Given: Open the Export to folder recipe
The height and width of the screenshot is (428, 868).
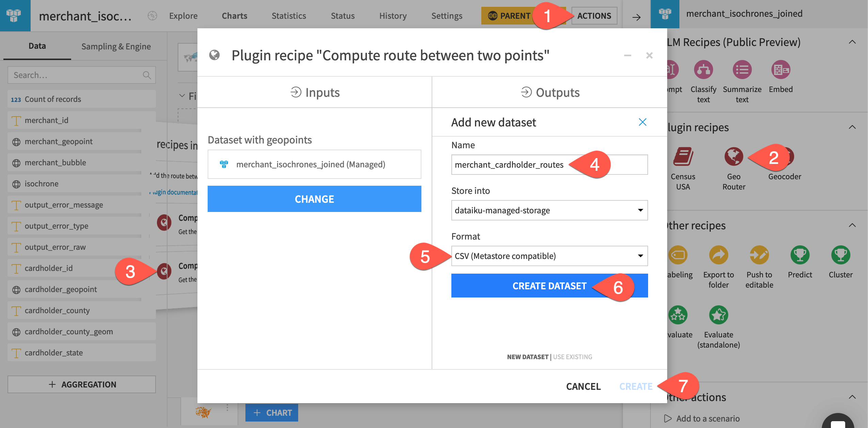Looking at the screenshot, I should (x=718, y=255).
